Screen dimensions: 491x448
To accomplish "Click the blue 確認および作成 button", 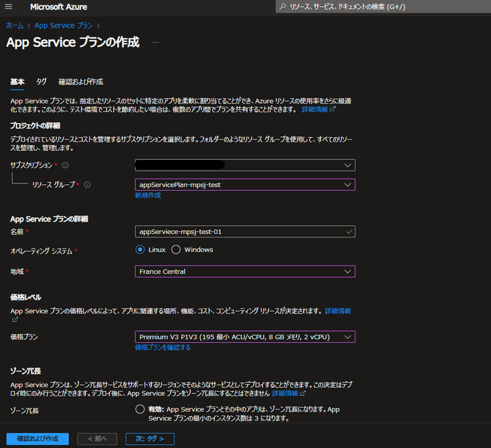I will pos(38,439).
